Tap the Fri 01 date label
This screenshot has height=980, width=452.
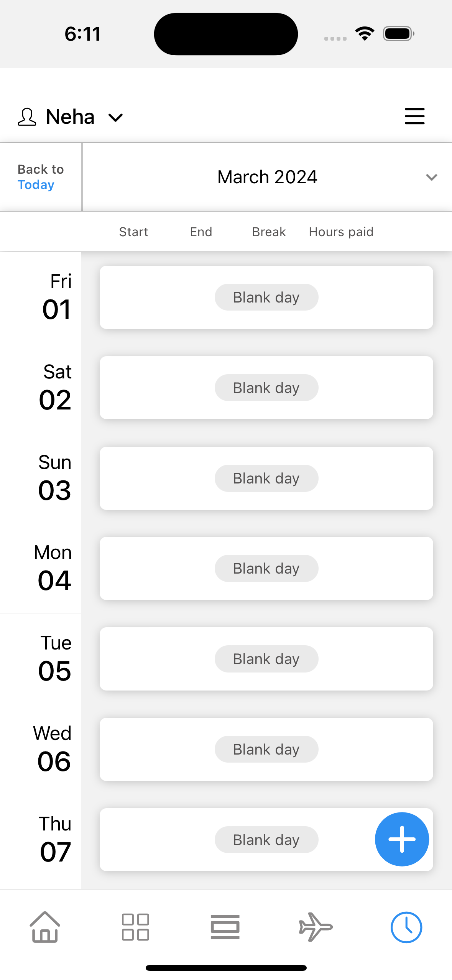57,297
